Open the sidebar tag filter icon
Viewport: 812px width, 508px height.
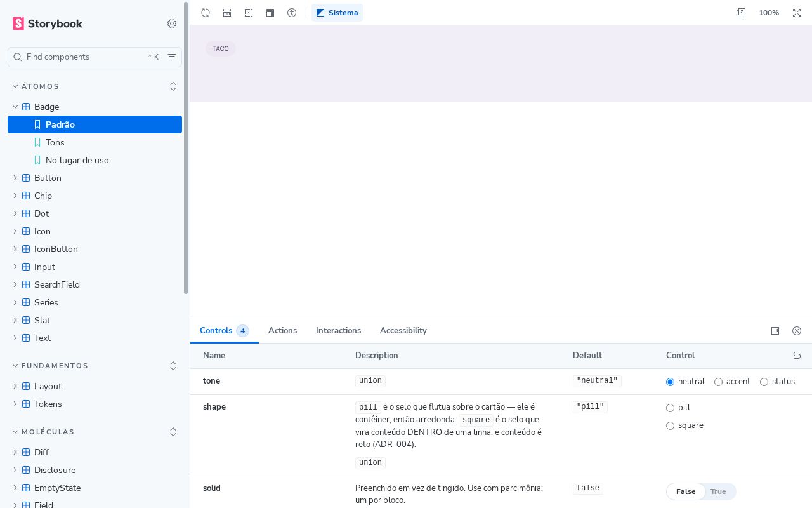pos(172,57)
